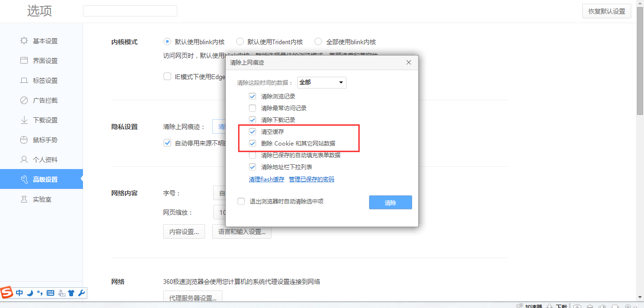Enable 退出浏览器时自动清除选中项 checkbox

pos(241,201)
